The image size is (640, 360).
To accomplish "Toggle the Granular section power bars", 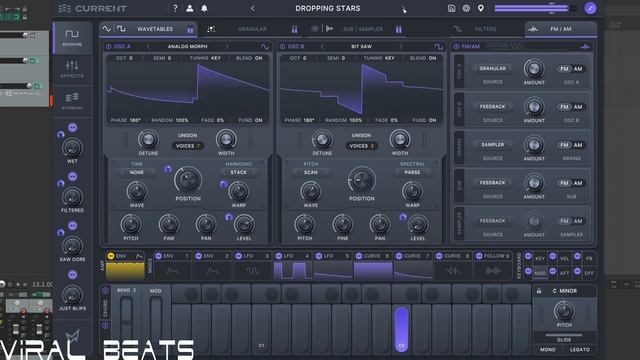I will [294, 29].
